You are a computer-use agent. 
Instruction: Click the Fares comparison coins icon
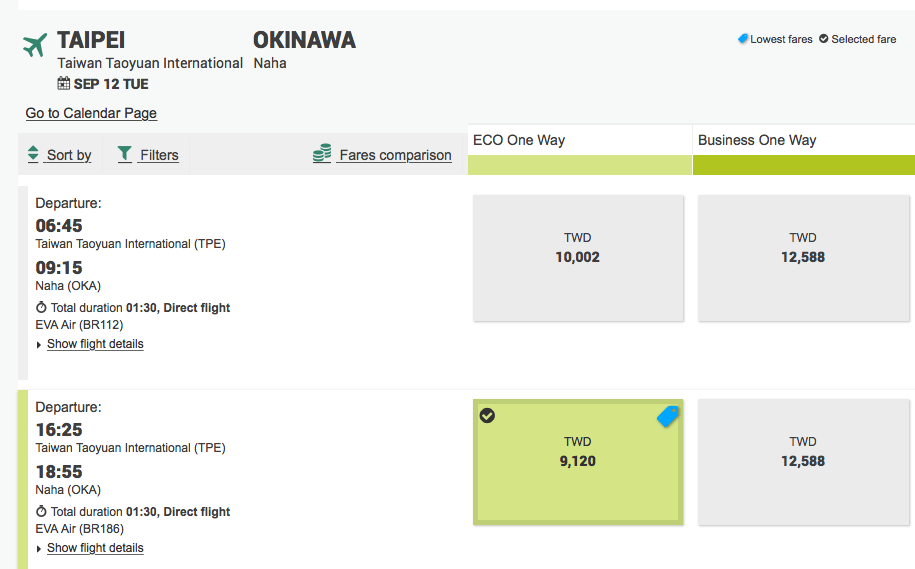click(x=322, y=154)
